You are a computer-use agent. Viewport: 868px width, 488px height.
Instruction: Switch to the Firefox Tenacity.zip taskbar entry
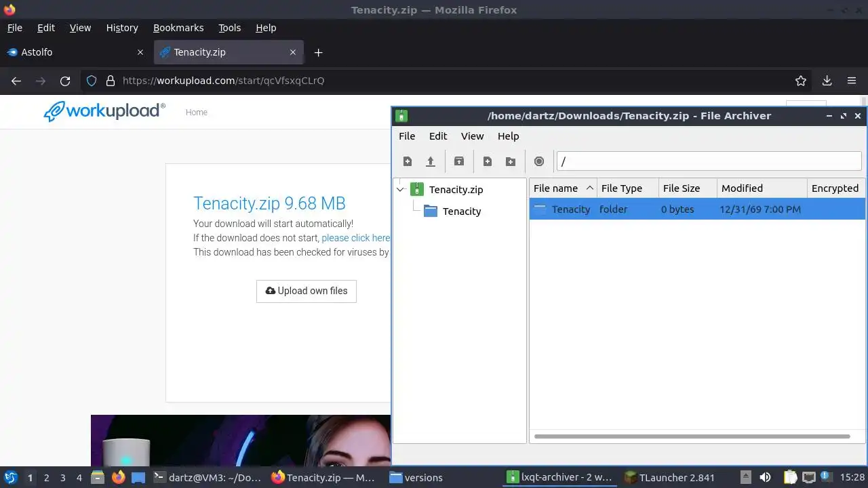323,477
